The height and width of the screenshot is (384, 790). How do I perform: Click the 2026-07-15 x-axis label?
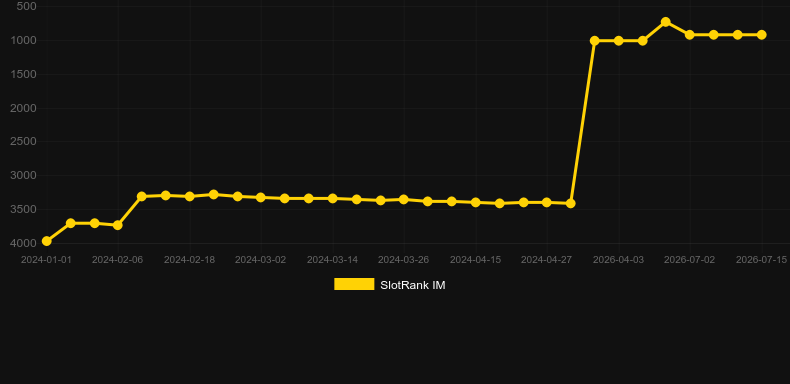click(761, 260)
